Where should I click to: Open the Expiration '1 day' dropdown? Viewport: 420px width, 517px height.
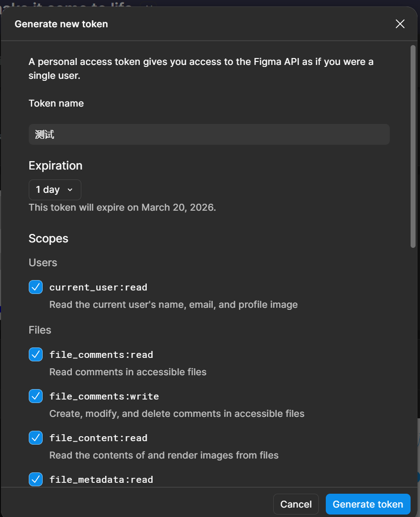tap(55, 190)
